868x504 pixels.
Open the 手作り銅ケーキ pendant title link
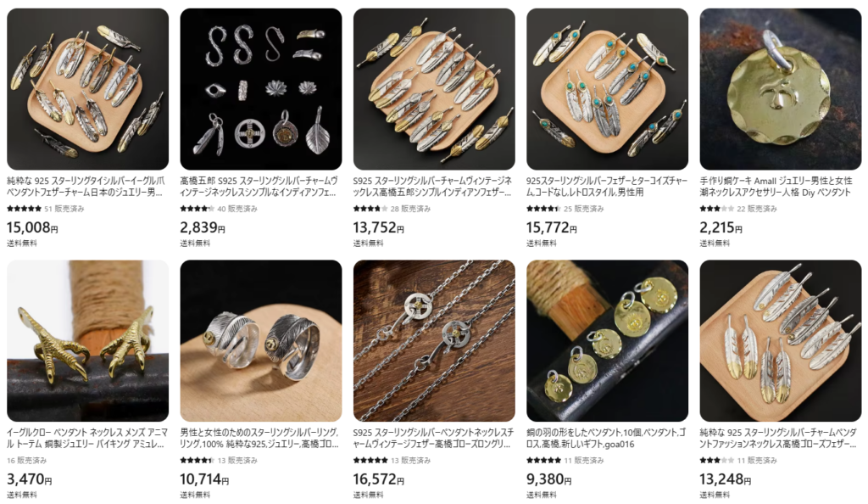coord(776,187)
